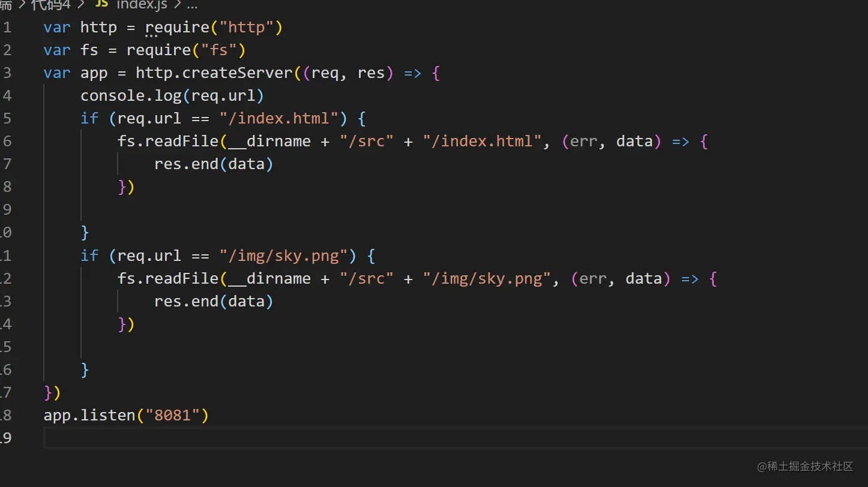Select line number 5 in the gutter

[x=7, y=119]
